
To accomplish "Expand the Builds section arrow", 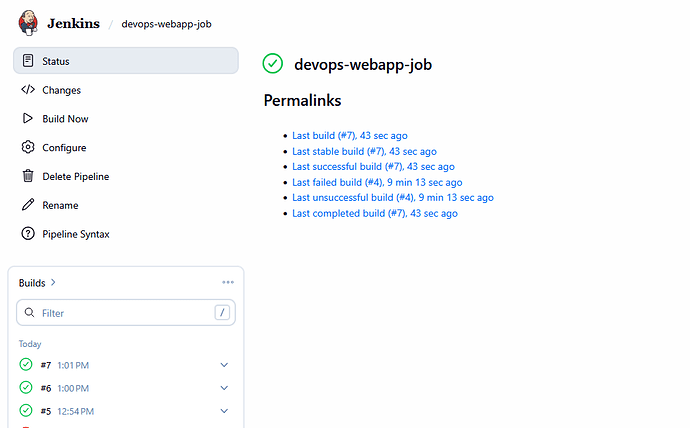I will point(53,283).
